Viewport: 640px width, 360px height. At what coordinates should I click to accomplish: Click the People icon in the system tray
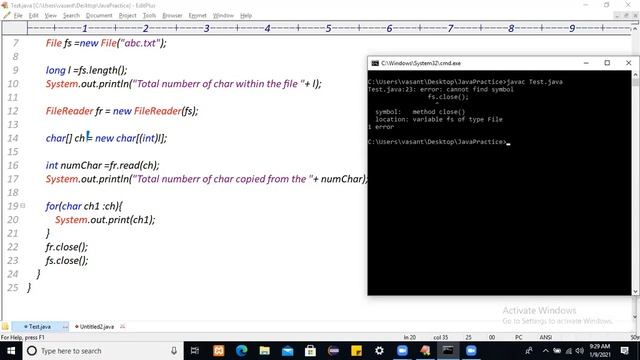point(529,351)
